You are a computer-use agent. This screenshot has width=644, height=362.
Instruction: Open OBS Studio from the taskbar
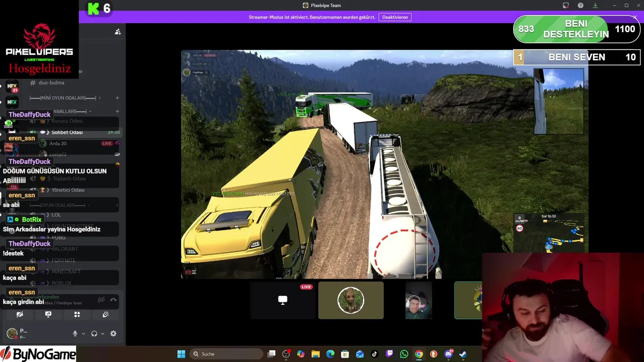coord(286,354)
